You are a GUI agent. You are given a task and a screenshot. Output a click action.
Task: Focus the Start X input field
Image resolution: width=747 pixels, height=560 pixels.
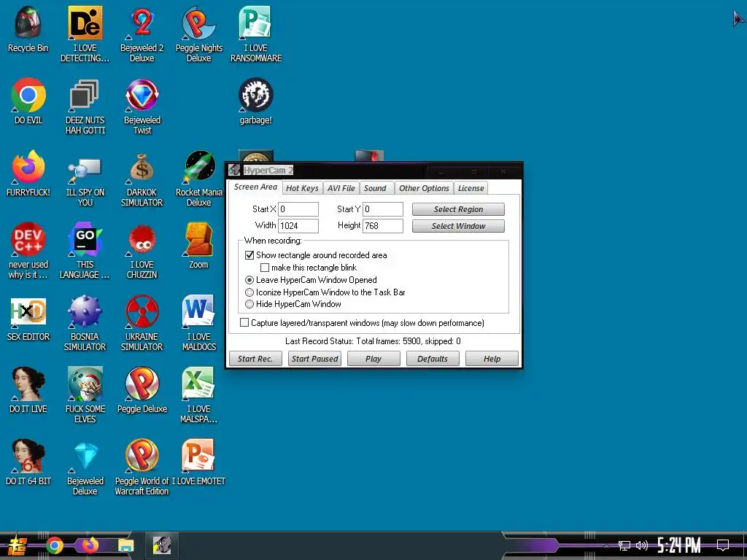coord(298,209)
